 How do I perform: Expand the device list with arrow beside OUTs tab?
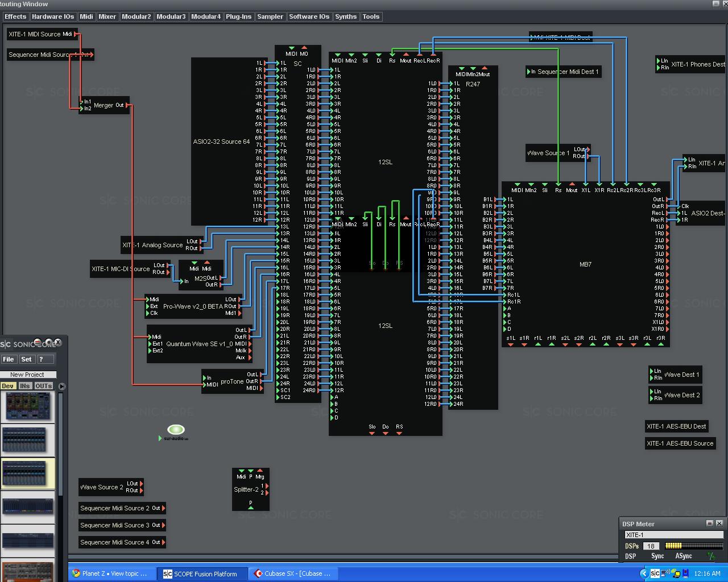click(62, 386)
